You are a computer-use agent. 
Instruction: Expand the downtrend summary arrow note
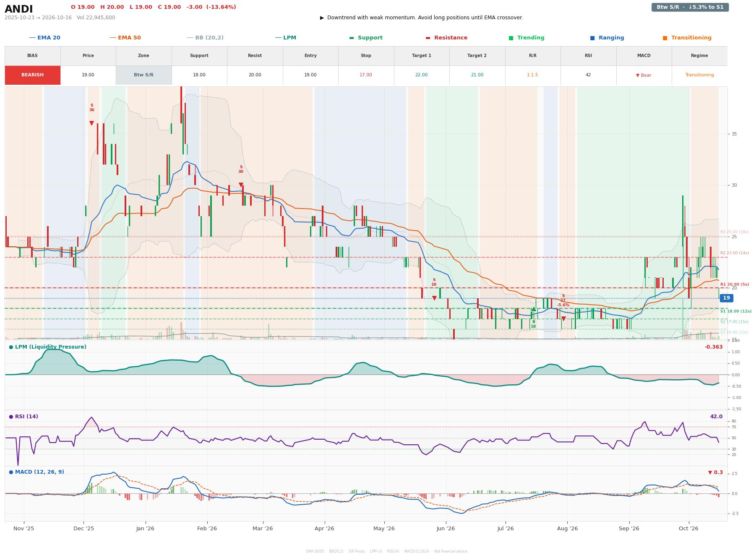tap(421, 18)
